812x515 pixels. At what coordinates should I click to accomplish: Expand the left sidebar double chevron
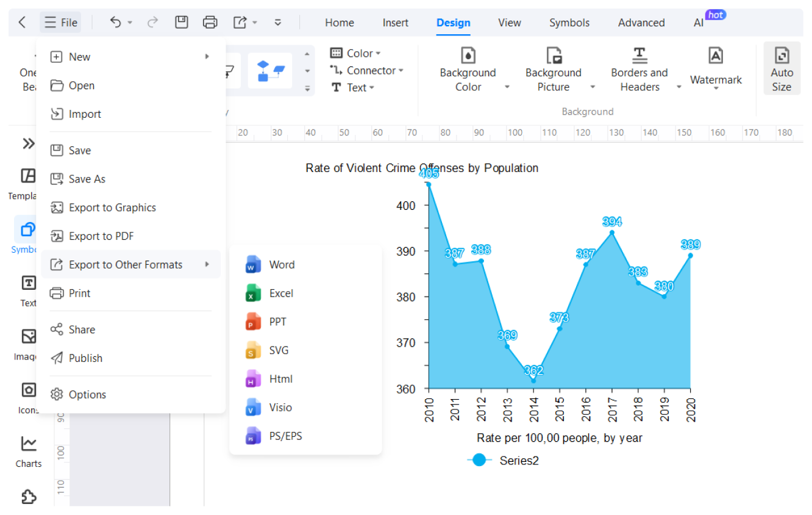point(28,143)
